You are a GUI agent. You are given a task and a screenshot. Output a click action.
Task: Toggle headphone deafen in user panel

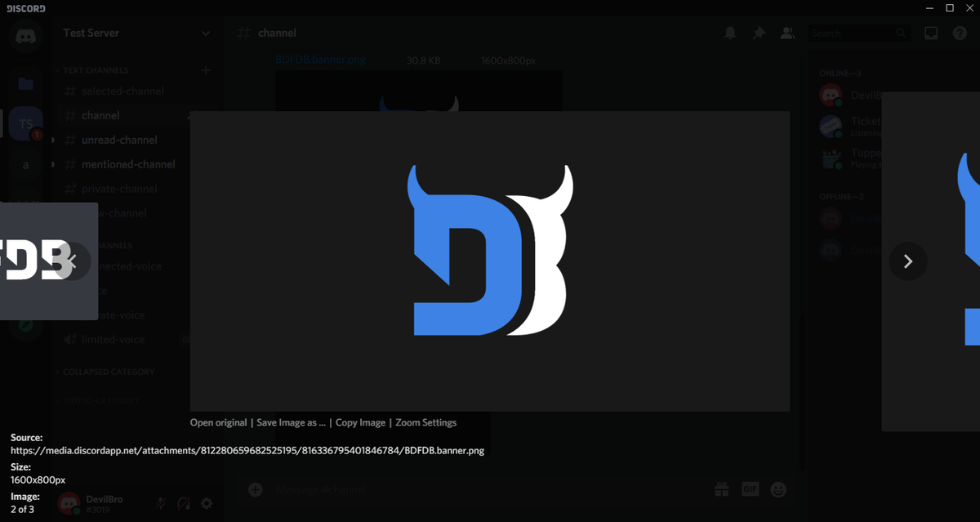tap(184, 504)
